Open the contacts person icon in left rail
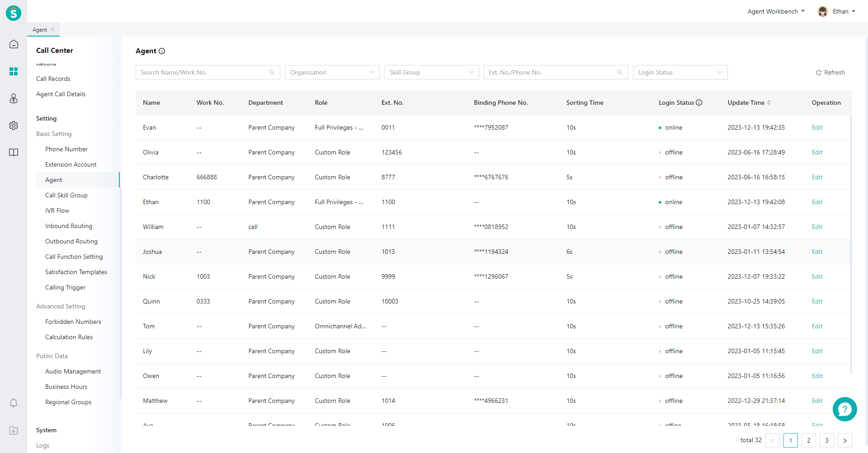Viewport: 868px width, 453px height. pyautogui.click(x=14, y=98)
